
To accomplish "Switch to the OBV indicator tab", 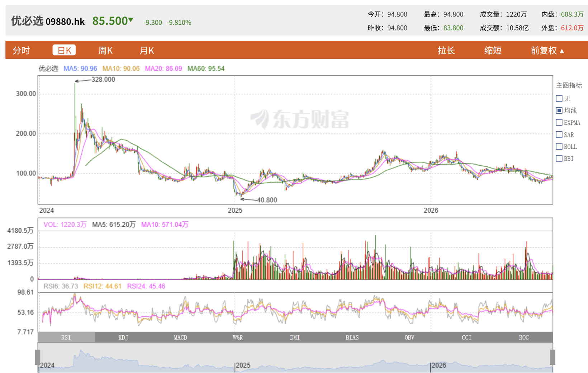I will 409,337.
